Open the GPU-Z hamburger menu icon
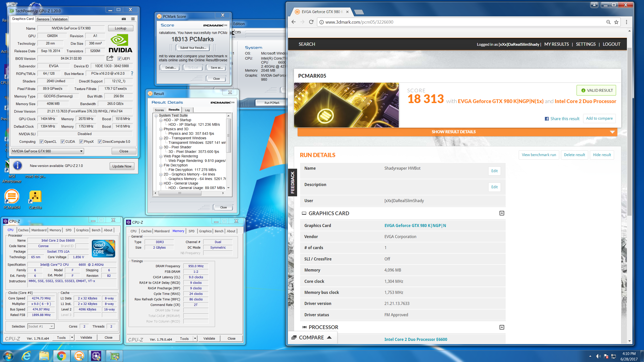Screen dimensions: 644x362 point(133,19)
